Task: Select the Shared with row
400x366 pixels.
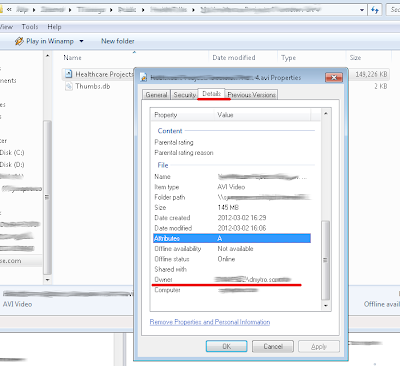Action: [232, 269]
